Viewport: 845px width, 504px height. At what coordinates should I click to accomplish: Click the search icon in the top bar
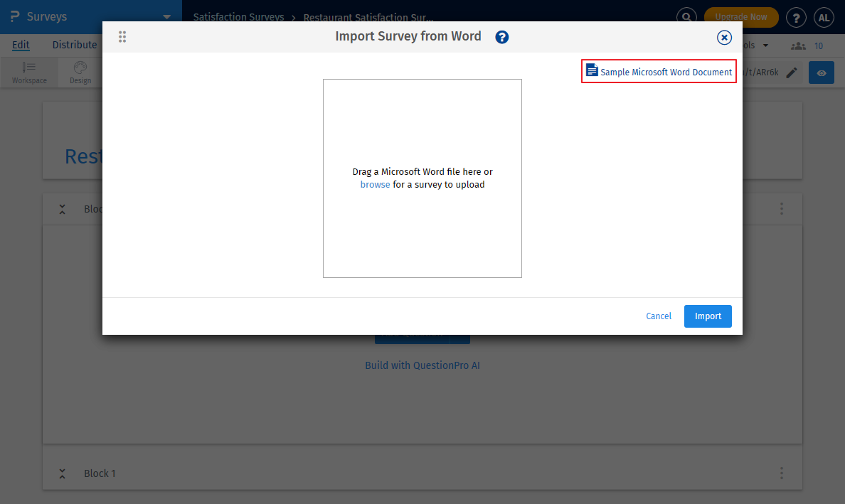point(686,16)
